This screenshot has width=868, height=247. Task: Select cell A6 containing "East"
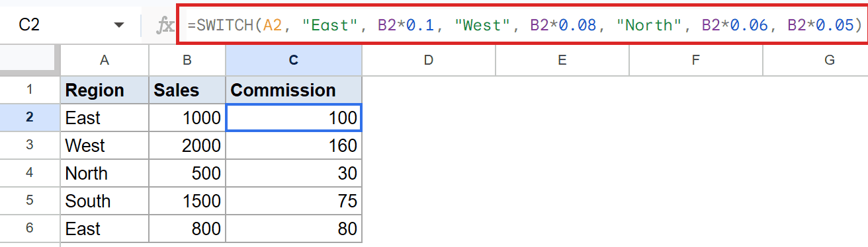tap(105, 229)
